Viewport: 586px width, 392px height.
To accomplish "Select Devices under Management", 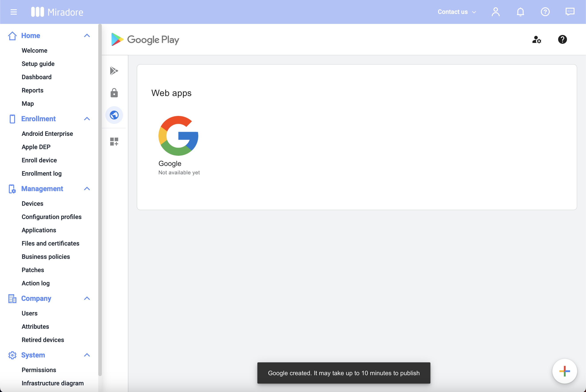I will click(x=32, y=204).
